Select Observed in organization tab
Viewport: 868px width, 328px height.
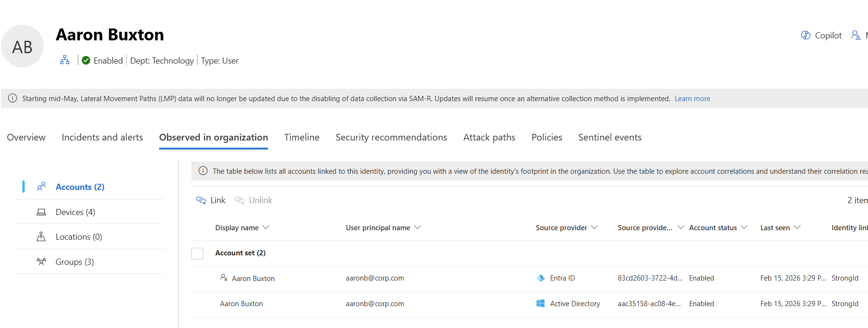point(213,137)
